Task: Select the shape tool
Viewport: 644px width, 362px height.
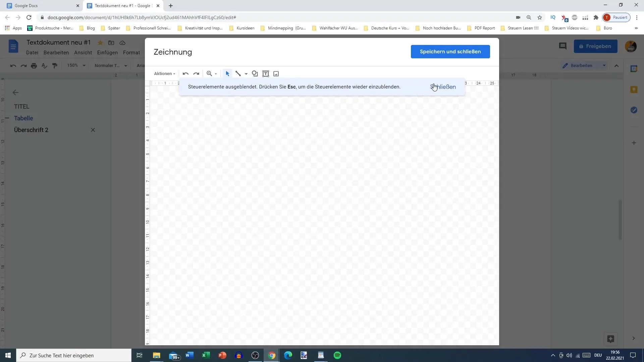Action: [255, 74]
